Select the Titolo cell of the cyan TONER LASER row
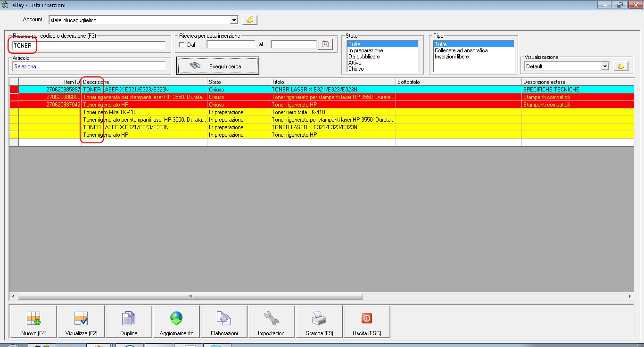This screenshot has width=644, height=347. pos(333,90)
